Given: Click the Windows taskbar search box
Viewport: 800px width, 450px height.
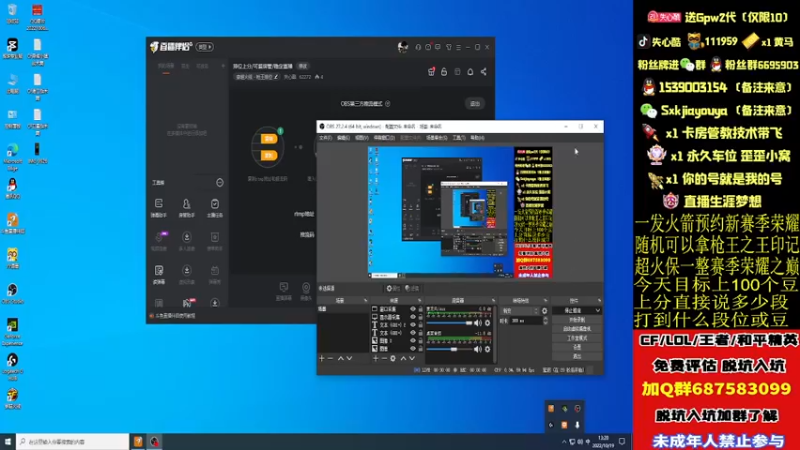Looking at the screenshot, I should (73, 442).
